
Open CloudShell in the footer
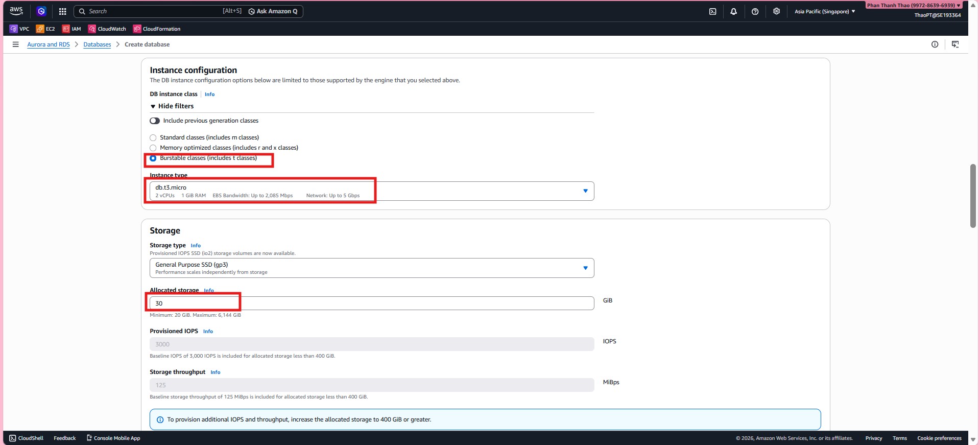pyautogui.click(x=27, y=438)
